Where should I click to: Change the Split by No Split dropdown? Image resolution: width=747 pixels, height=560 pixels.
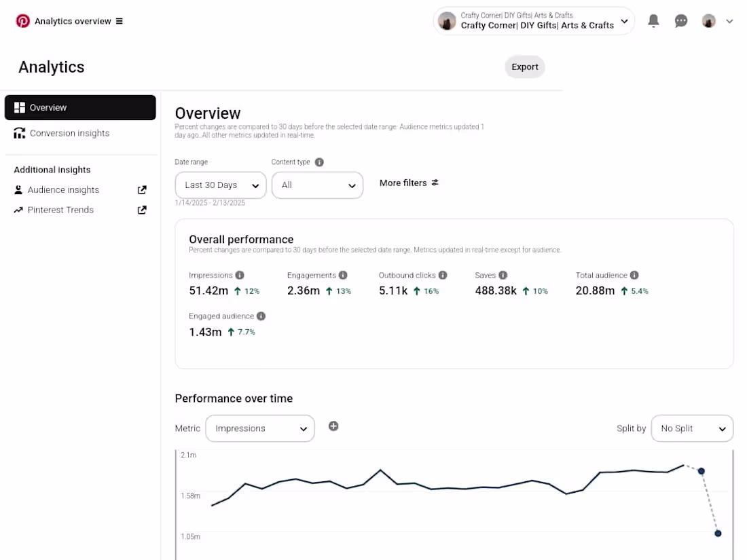tap(692, 428)
